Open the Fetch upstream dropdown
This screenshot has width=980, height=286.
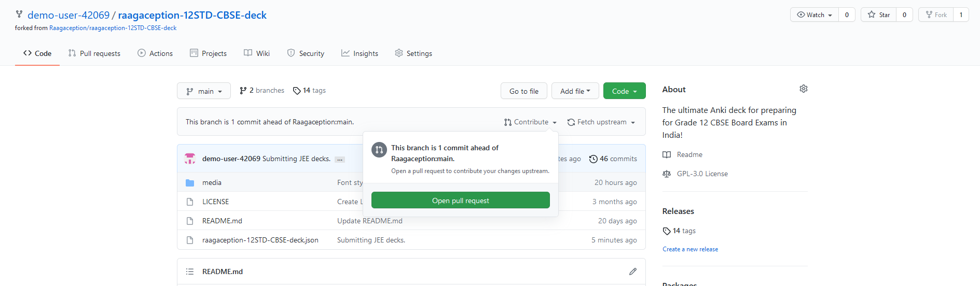(601, 122)
